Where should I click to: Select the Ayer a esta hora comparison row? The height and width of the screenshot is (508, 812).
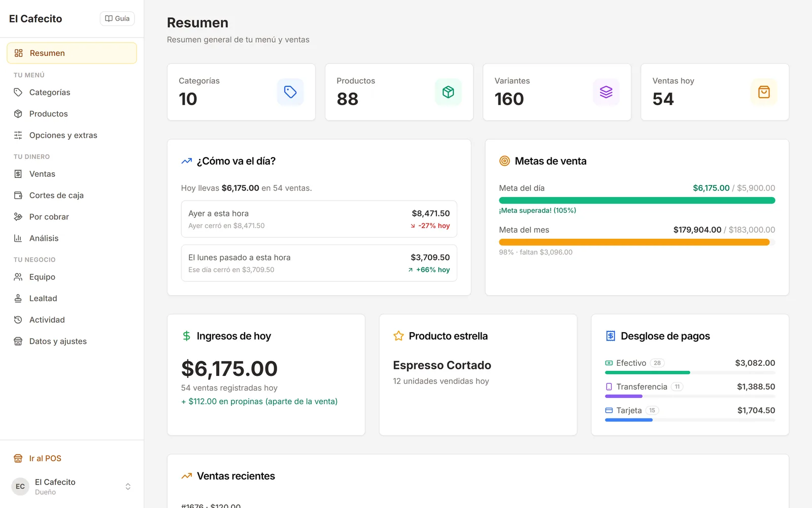(319, 219)
